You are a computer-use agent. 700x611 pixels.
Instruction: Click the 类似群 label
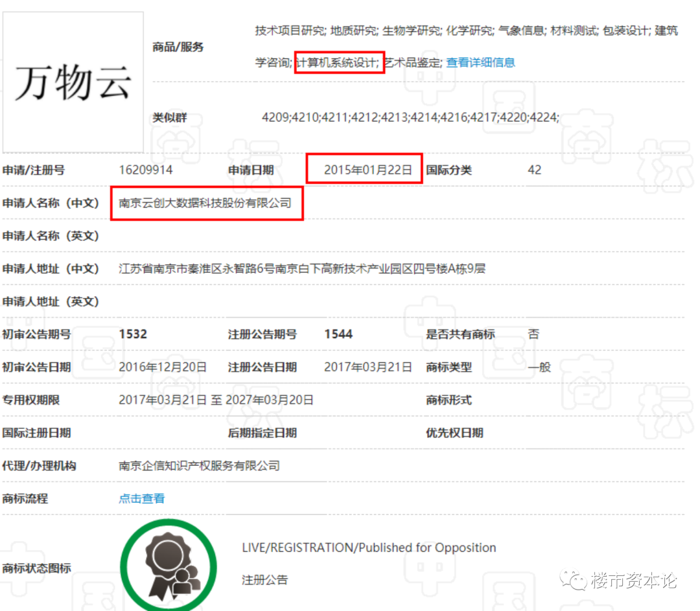tap(170, 117)
